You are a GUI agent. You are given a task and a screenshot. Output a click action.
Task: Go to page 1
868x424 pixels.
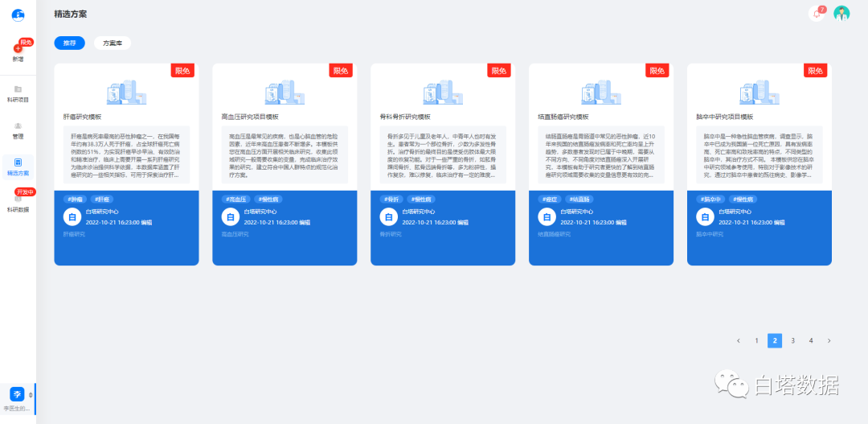[757, 341]
